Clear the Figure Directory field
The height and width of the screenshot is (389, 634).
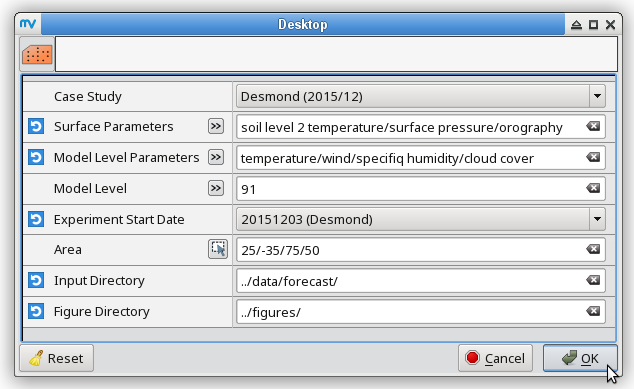point(593,311)
